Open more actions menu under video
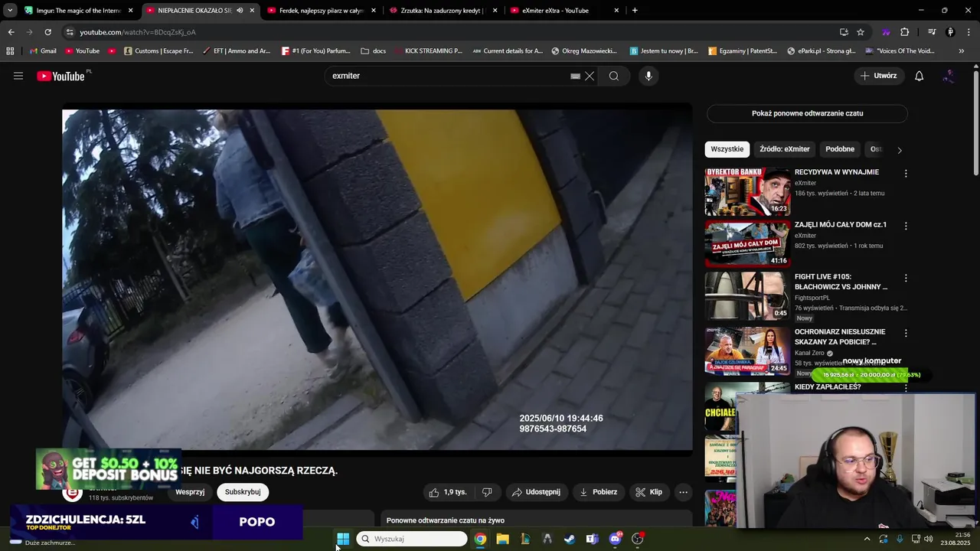Screen dimensions: 980x551 684,492
